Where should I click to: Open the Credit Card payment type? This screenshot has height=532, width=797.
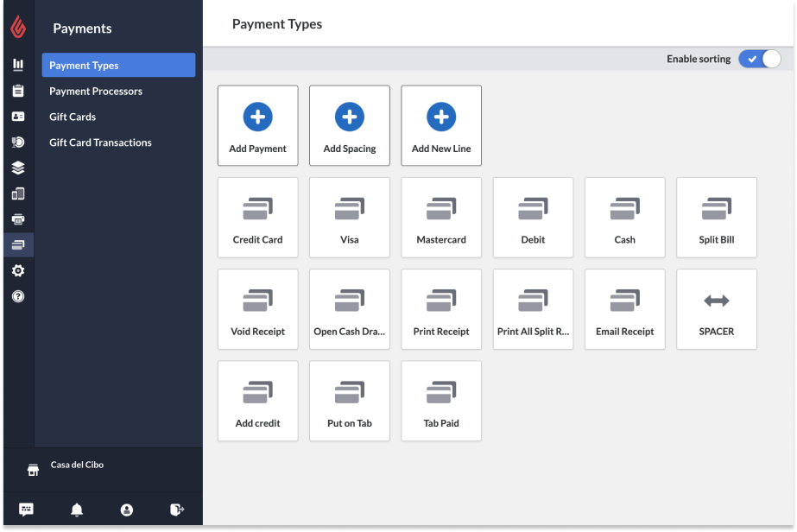(257, 217)
